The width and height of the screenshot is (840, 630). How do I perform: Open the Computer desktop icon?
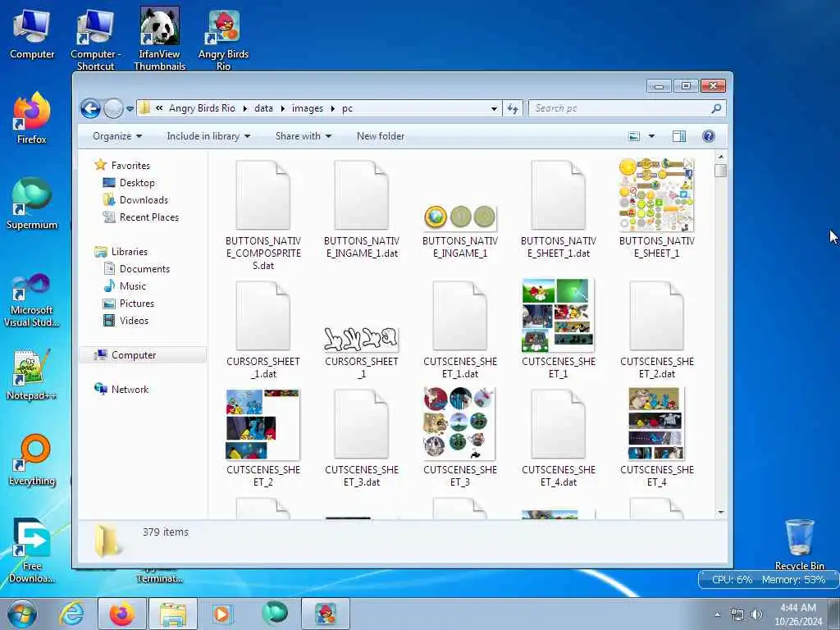pyautogui.click(x=32, y=33)
